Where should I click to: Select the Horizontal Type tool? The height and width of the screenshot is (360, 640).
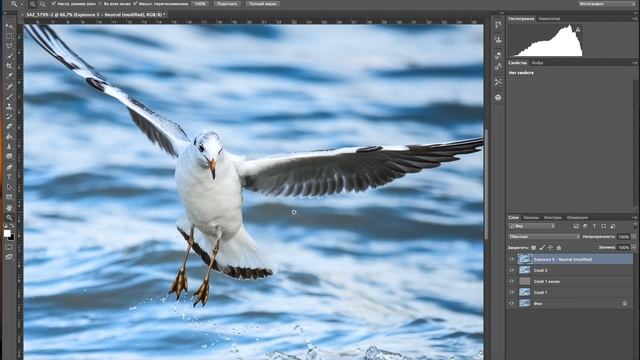point(9,177)
